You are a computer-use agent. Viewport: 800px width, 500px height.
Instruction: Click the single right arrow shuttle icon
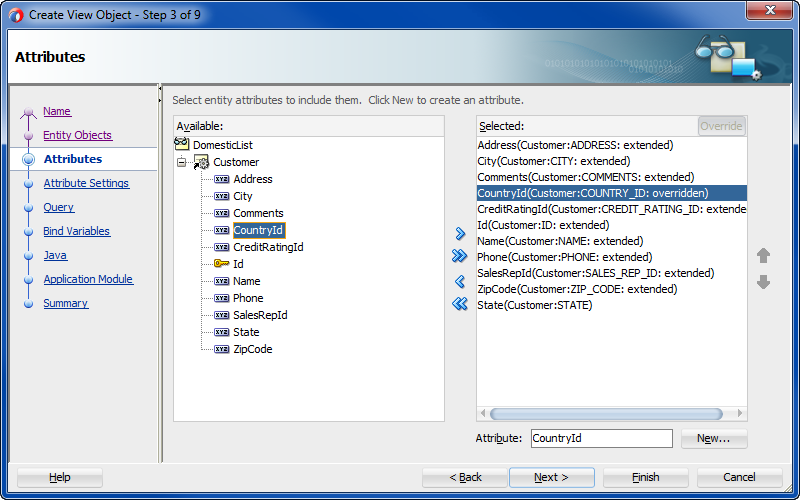point(460,234)
